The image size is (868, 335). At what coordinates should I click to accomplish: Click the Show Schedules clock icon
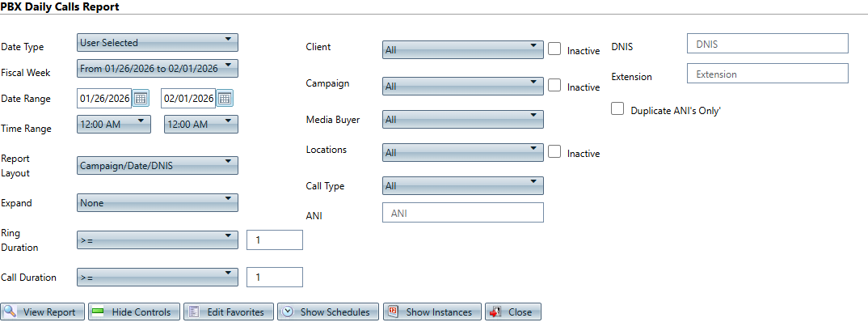click(x=289, y=312)
